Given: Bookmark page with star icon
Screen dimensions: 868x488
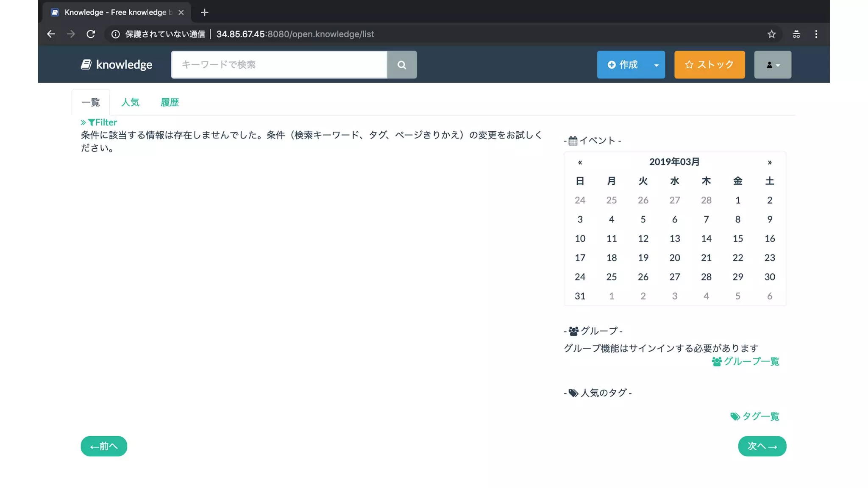Looking at the screenshot, I should pyautogui.click(x=771, y=34).
